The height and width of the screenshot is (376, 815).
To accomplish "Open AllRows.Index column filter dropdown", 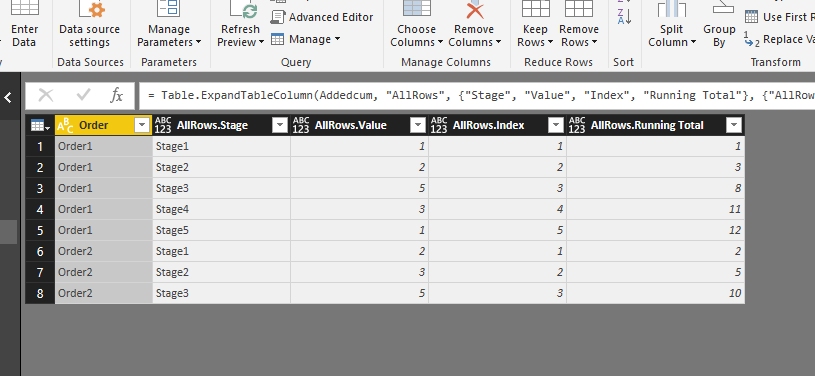I will (x=557, y=125).
